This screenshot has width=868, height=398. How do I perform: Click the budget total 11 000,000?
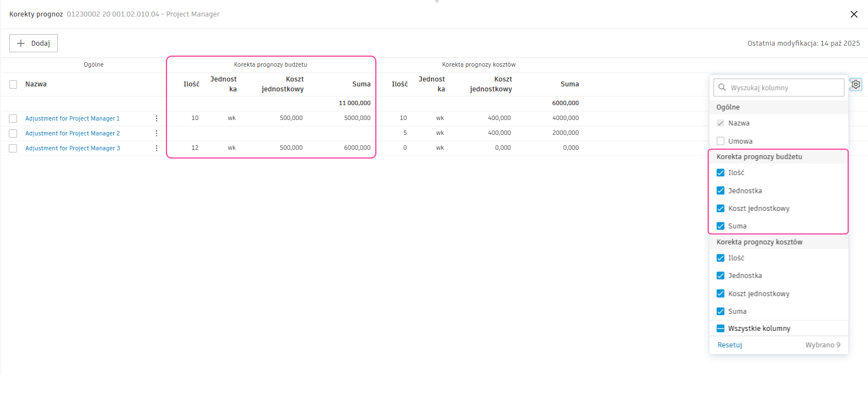point(354,103)
